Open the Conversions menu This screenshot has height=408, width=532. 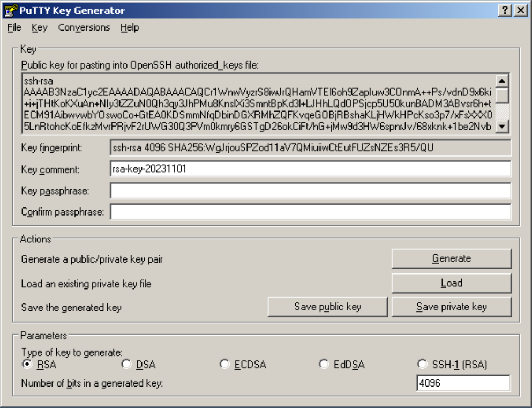point(84,27)
